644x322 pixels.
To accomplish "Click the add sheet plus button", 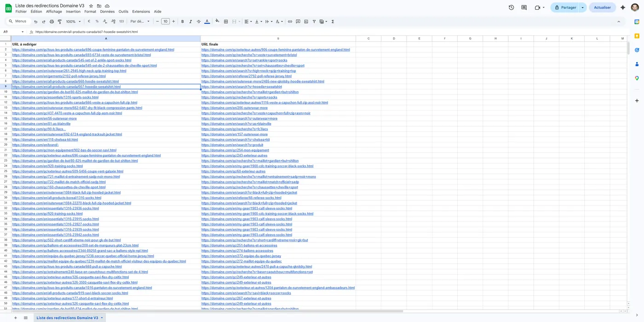I will coord(15,318).
